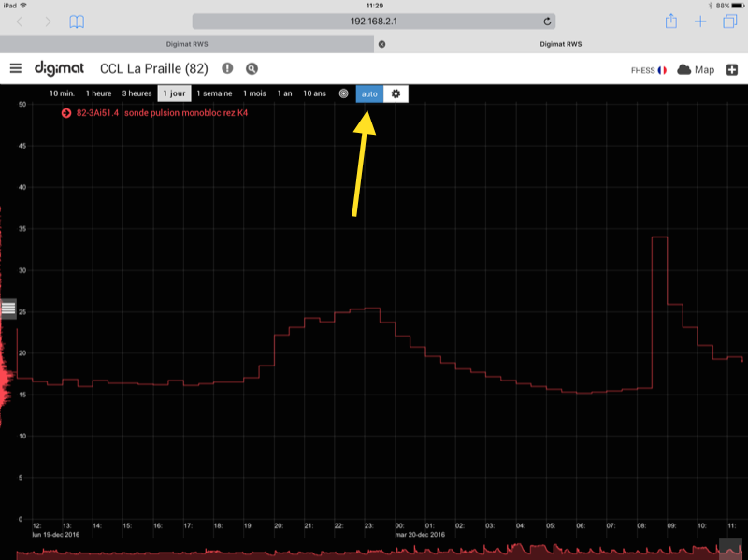
Task: Click the CCL La Praille (82) title
Action: click(154, 68)
